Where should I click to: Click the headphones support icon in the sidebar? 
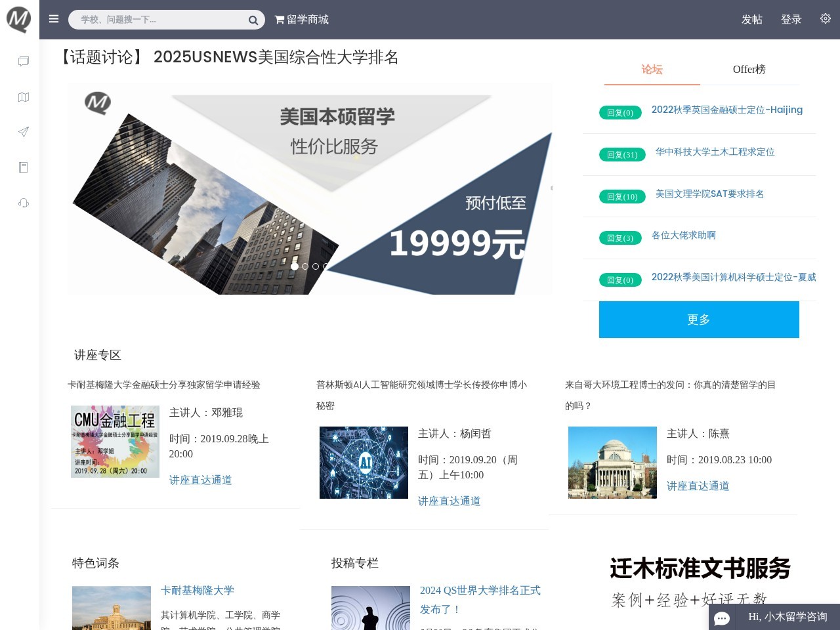[22, 203]
